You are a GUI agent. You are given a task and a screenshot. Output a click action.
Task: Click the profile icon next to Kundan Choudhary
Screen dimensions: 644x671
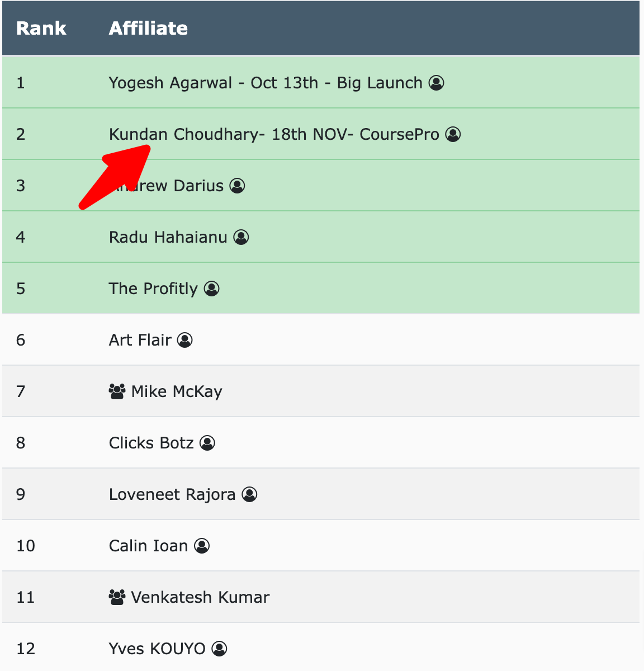click(x=453, y=134)
